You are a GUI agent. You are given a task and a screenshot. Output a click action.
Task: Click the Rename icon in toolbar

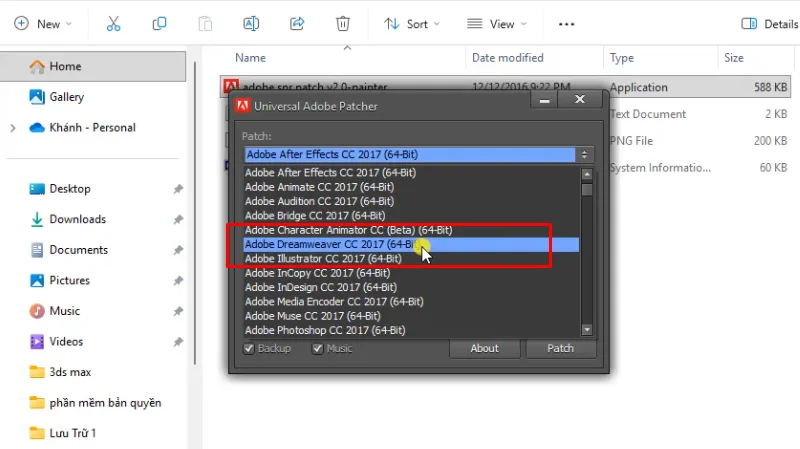point(251,24)
